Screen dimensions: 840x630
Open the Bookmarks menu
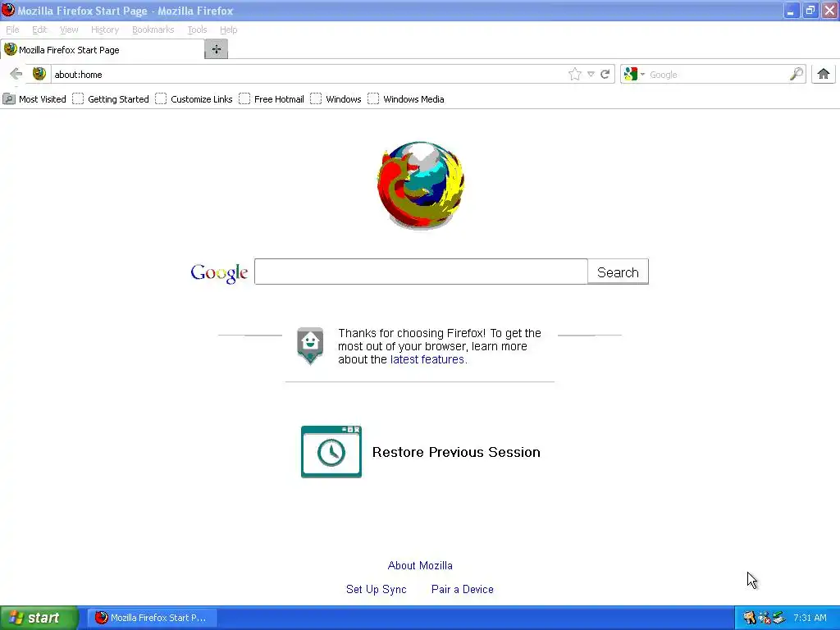point(153,30)
